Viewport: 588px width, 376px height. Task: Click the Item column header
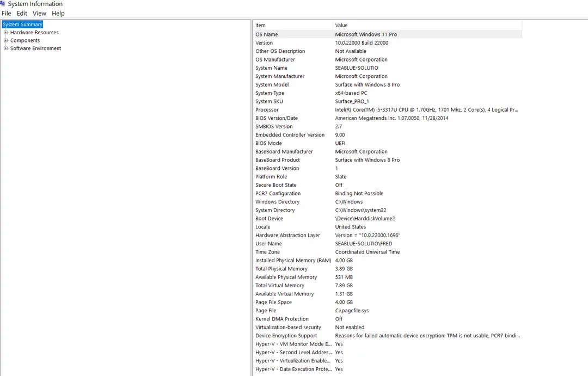[293, 26]
